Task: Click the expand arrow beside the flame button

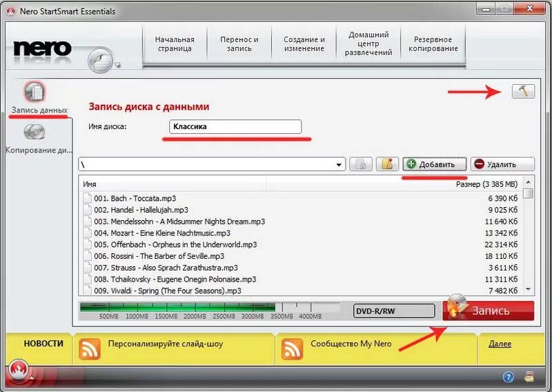Action: coord(32,378)
